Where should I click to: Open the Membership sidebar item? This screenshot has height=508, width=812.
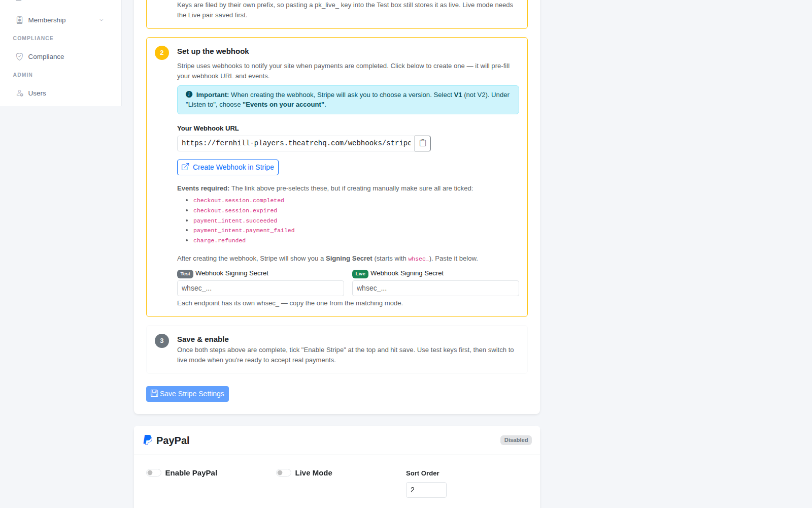click(x=60, y=20)
